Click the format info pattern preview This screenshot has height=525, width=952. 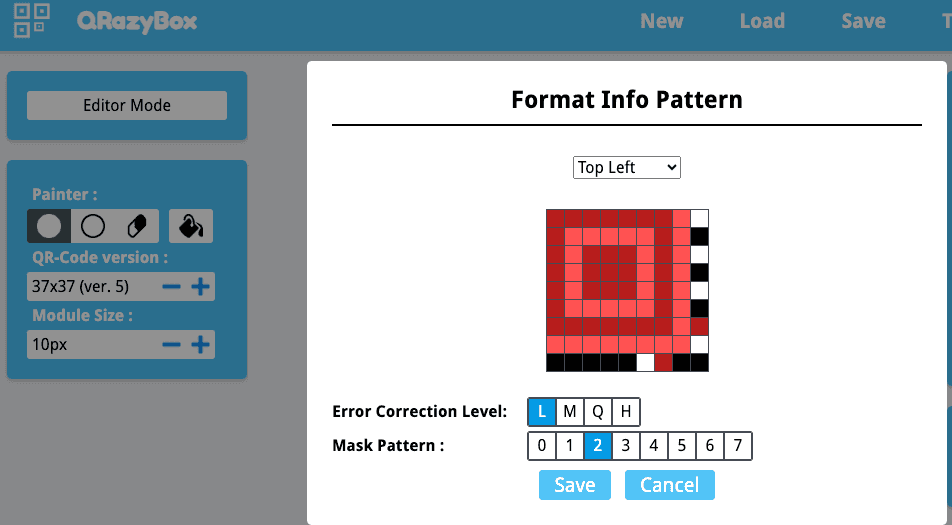pos(627,290)
